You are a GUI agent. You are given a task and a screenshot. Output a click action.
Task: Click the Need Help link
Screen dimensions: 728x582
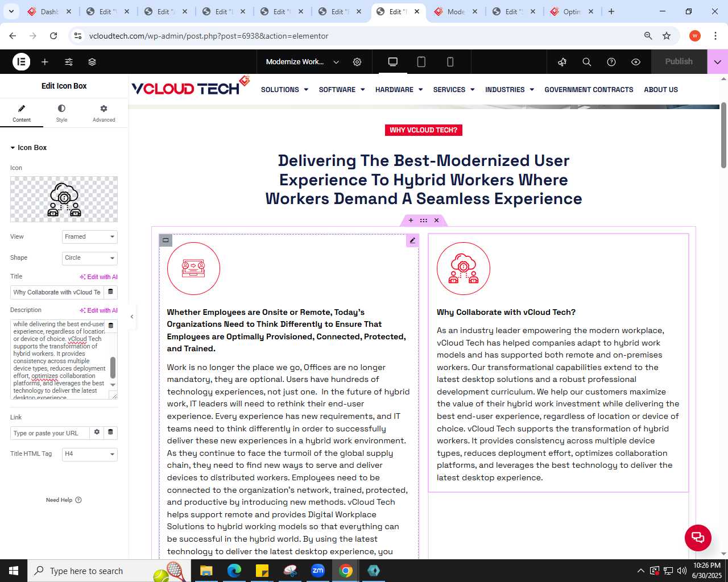pos(64,500)
